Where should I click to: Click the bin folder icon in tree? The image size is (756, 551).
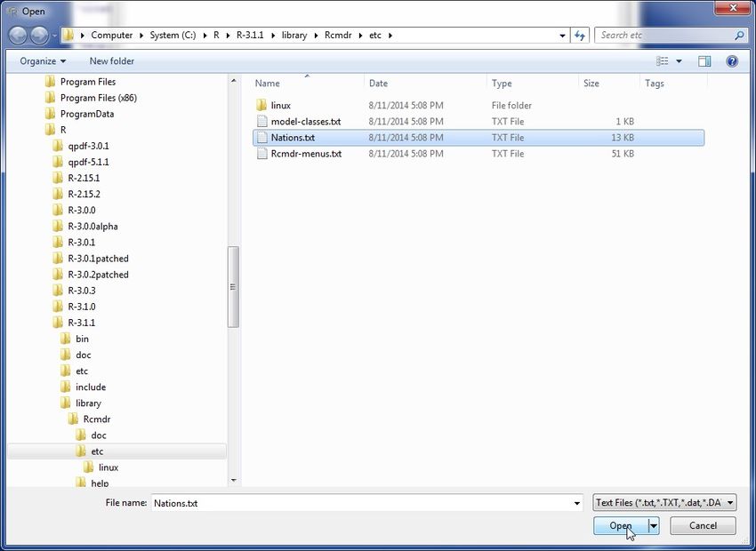point(66,339)
